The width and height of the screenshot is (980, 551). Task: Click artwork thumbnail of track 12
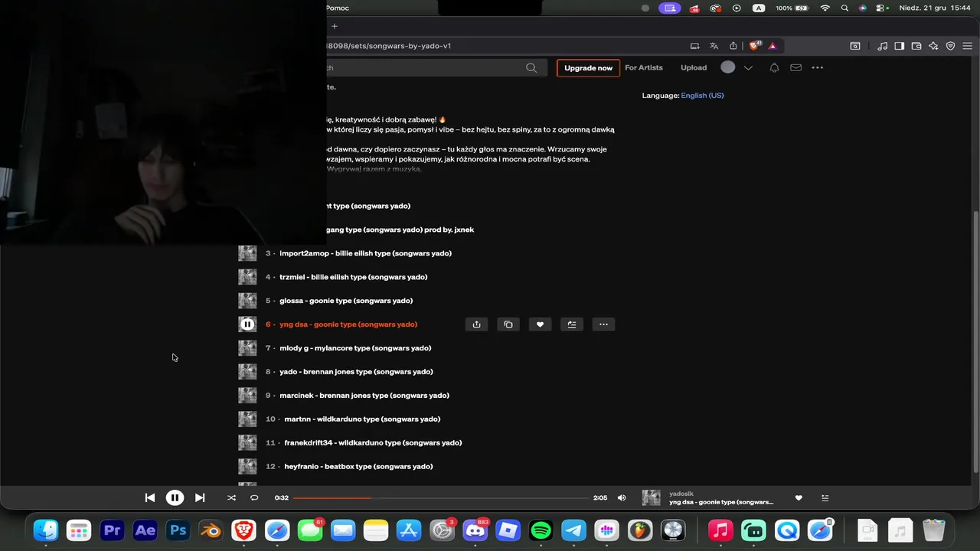pyautogui.click(x=247, y=467)
